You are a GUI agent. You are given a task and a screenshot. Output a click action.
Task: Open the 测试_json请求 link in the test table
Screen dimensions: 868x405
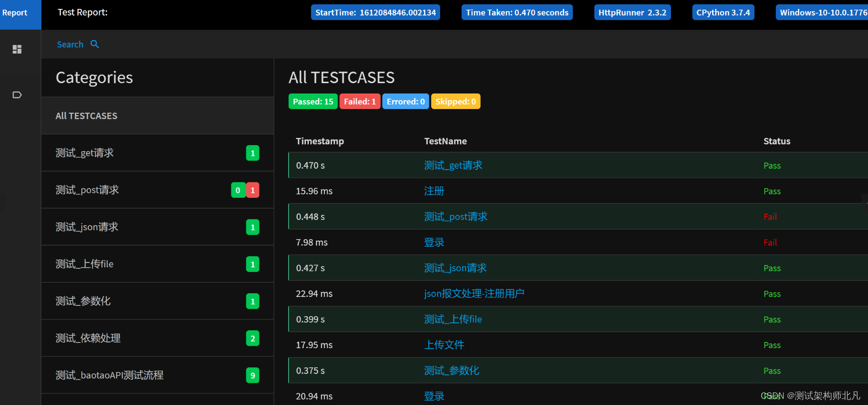click(455, 268)
